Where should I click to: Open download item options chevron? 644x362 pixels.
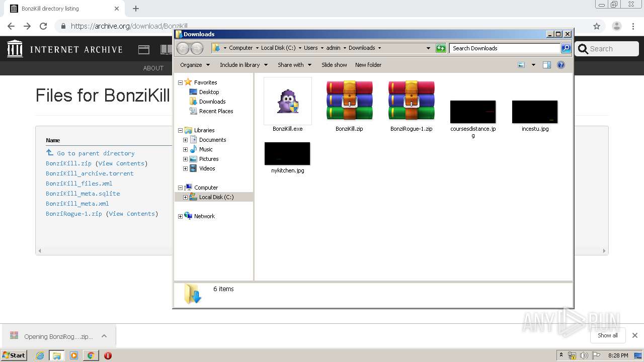(104, 336)
